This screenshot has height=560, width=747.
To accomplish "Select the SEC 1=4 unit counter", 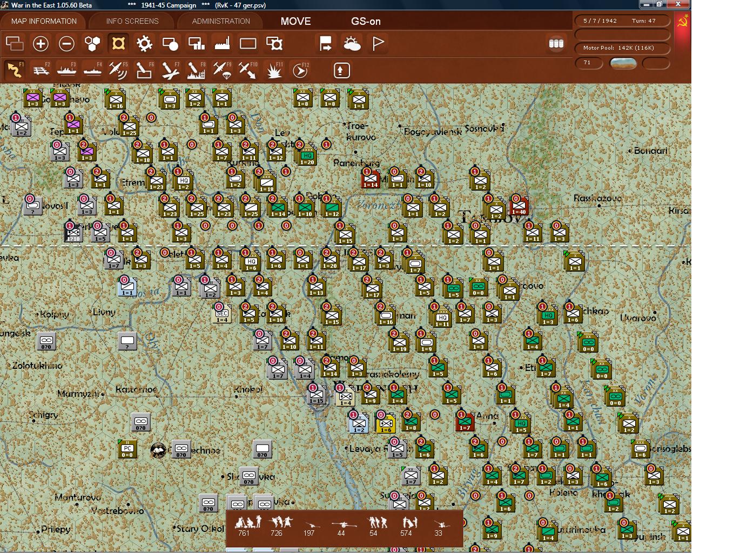I will (x=222, y=314).
